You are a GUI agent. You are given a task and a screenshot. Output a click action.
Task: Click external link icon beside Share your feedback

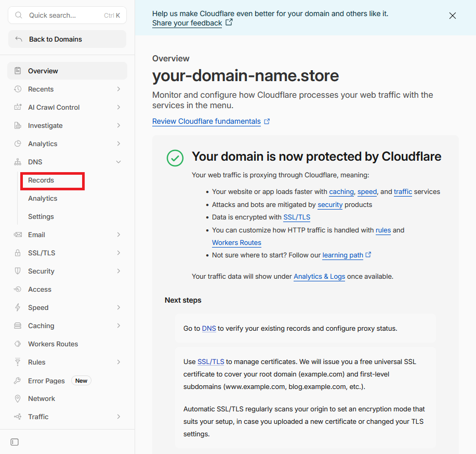[x=229, y=22]
